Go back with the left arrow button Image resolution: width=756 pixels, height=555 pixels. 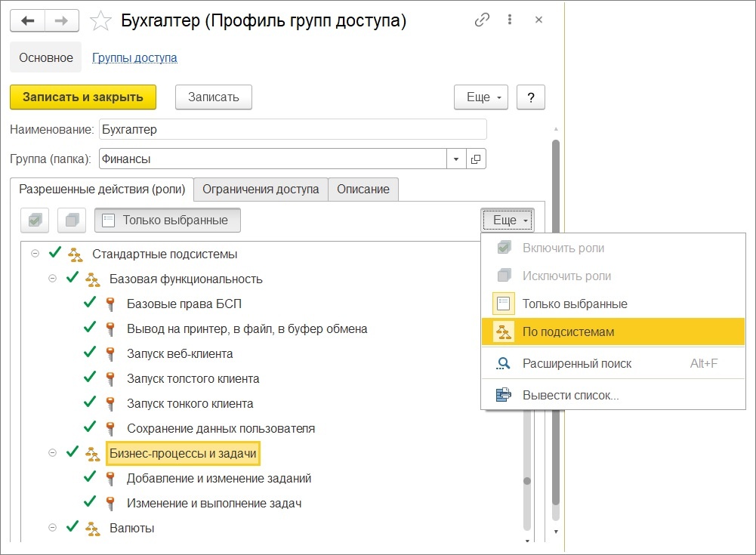pos(27,20)
